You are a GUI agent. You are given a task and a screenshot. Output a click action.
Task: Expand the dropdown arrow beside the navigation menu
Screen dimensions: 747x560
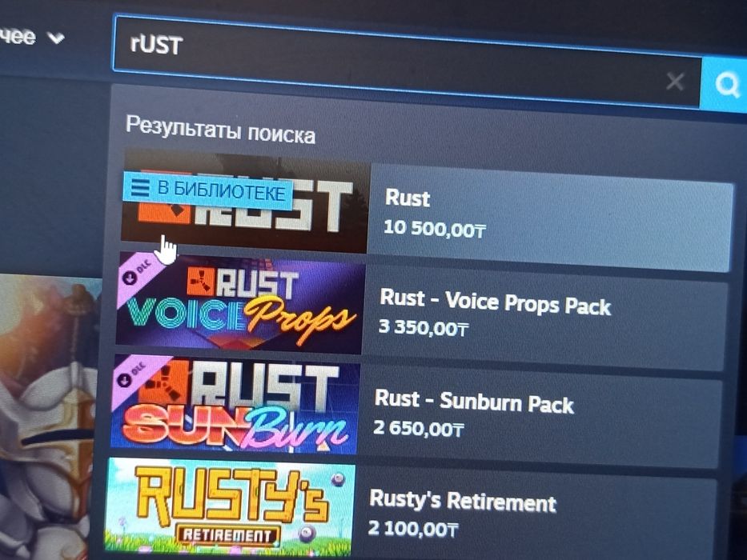[56, 38]
